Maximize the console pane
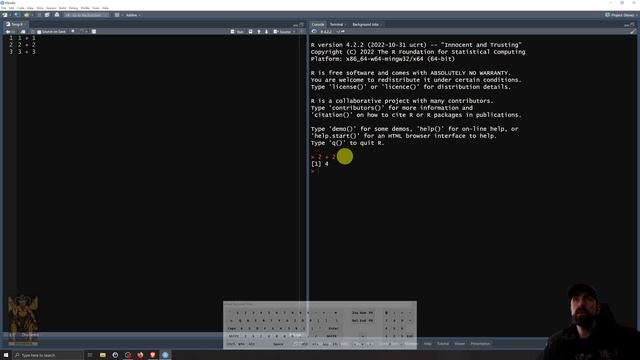 click(x=633, y=24)
